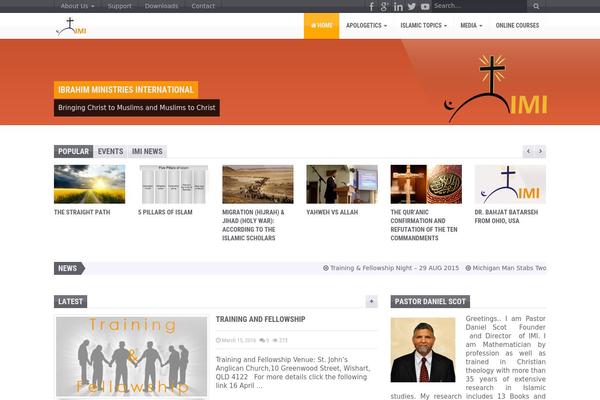Open the Facebook social icon

[x=371, y=7]
